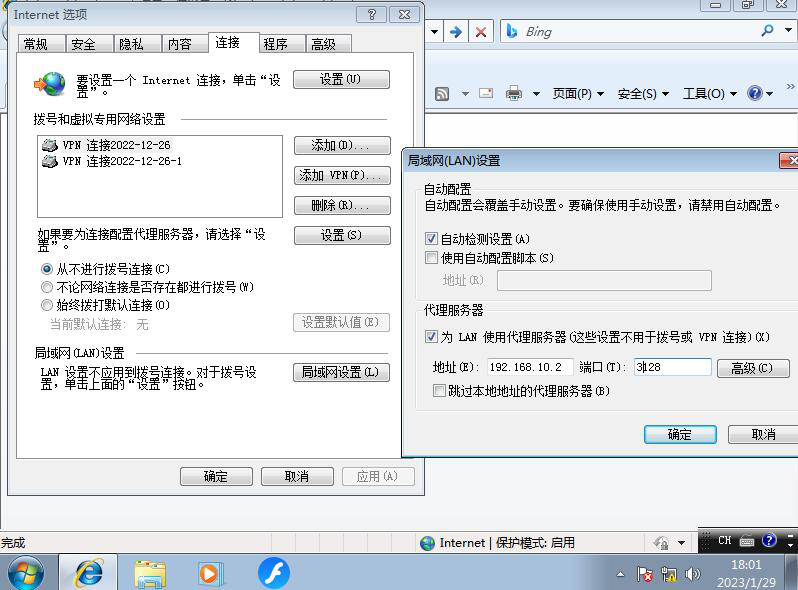The width and height of the screenshot is (798, 590).
Task: Click the Action Center flag tray icon
Action: pyautogui.click(x=645, y=574)
